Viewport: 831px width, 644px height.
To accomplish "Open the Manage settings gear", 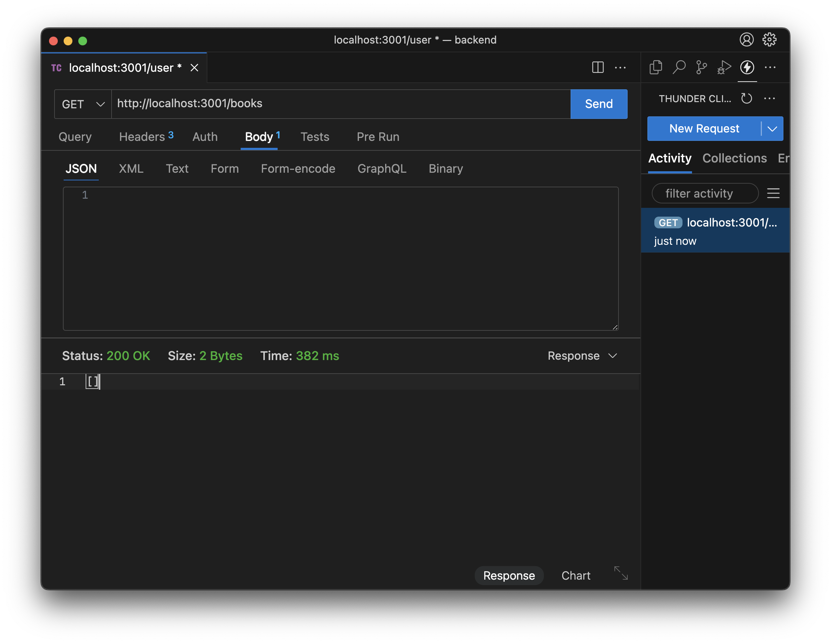I will pyautogui.click(x=769, y=40).
